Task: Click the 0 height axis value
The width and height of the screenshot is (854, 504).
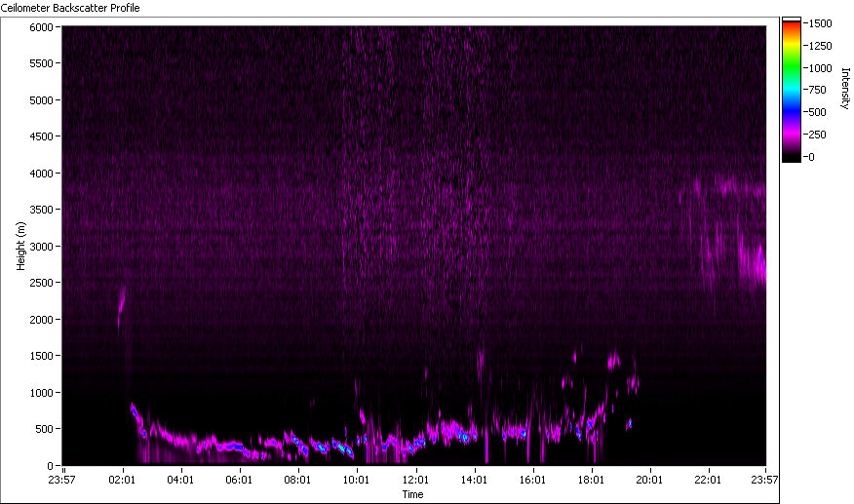Action: 50,466
